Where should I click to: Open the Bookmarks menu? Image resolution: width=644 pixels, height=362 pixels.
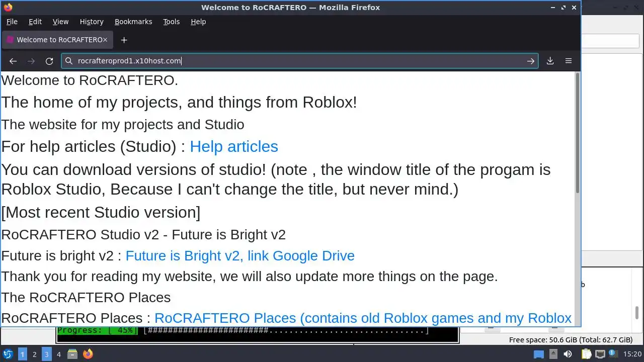[133, 22]
